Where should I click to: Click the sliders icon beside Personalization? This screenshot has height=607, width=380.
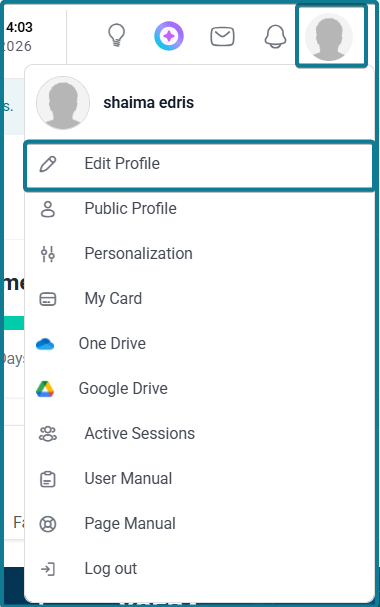click(x=48, y=254)
